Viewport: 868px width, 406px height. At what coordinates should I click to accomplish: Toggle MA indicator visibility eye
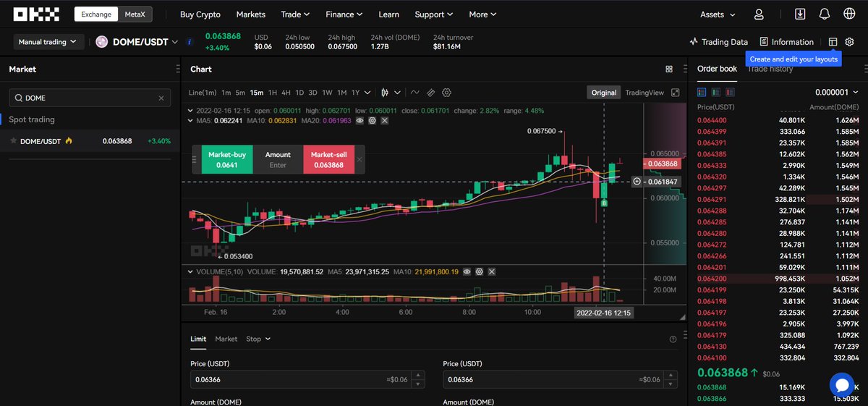coord(359,120)
